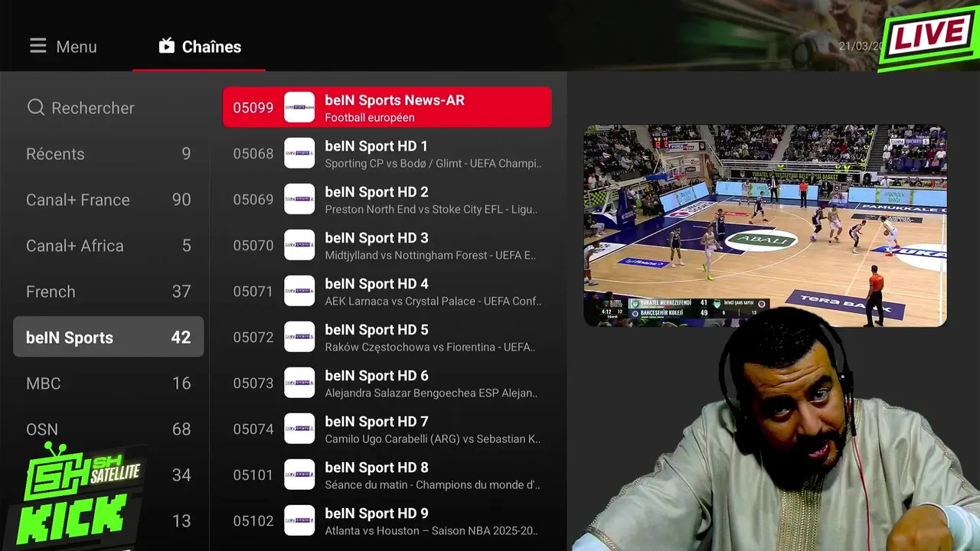Select the MBC category
Image resolution: width=980 pixels, height=551 pixels.
click(x=109, y=383)
